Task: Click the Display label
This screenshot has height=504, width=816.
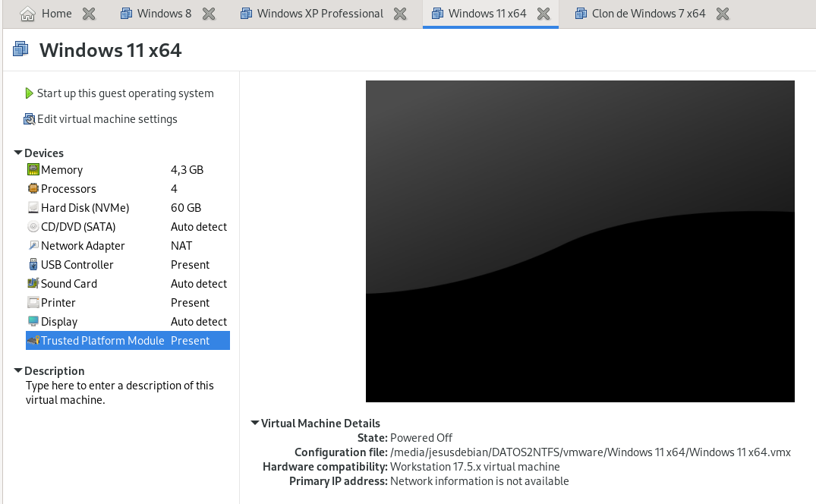Action: coord(59,321)
